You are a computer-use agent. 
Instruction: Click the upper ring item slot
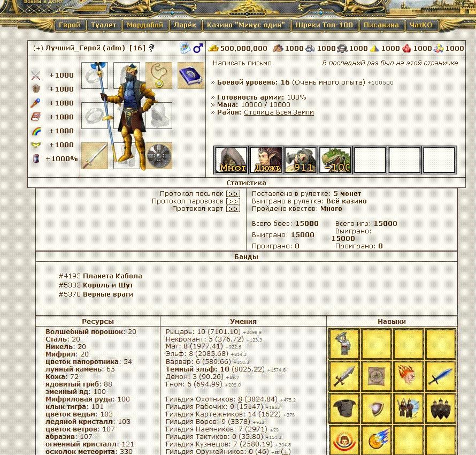point(95,75)
